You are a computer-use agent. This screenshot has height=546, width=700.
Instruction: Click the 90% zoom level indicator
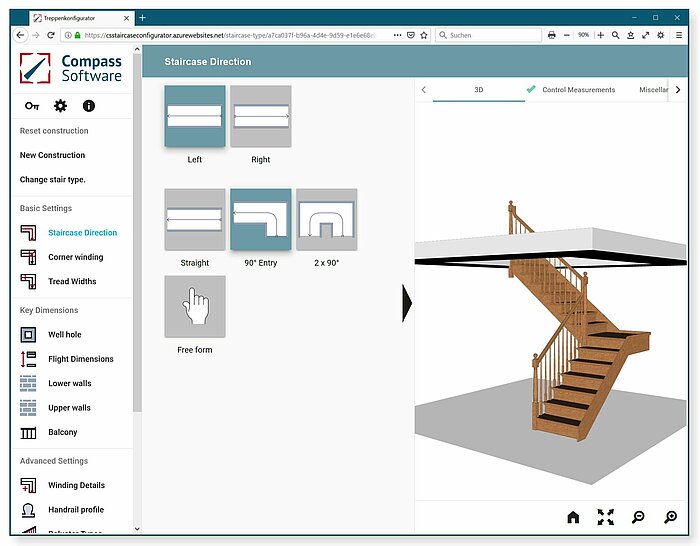pos(583,35)
